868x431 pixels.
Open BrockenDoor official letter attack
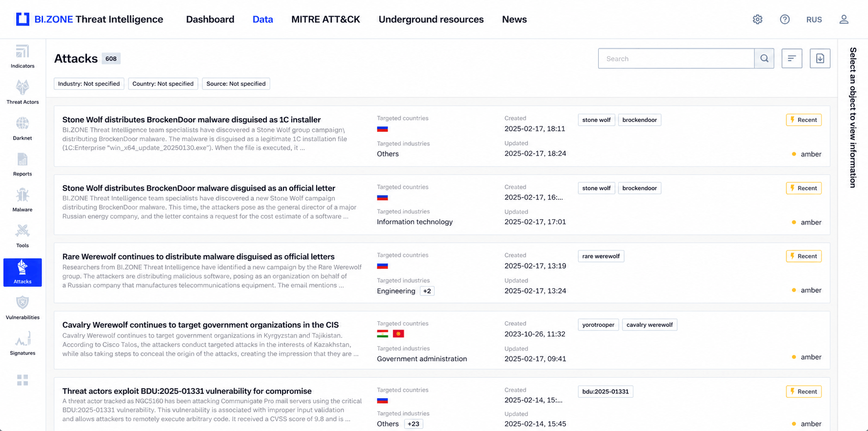[x=199, y=188]
